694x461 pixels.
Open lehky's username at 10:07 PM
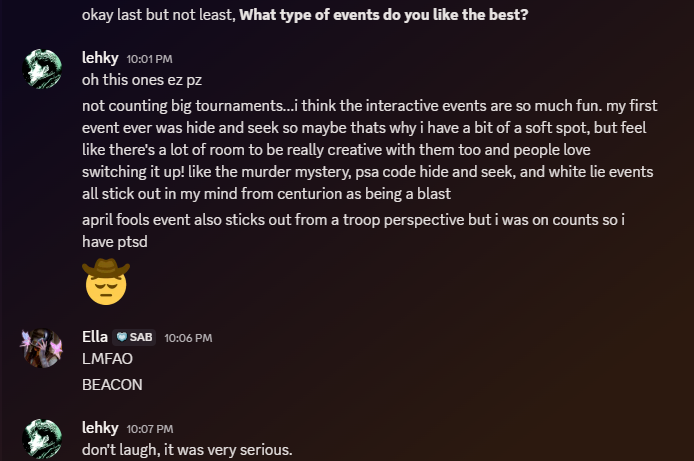(100, 428)
